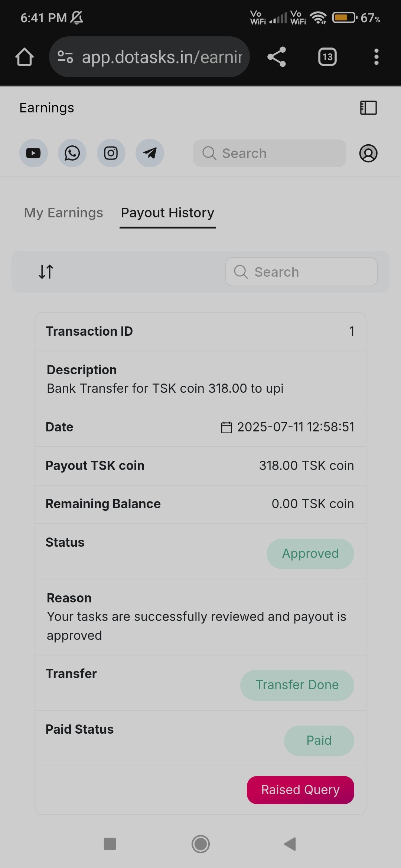Focus the top header Search field
The image size is (401, 868).
coord(270,153)
